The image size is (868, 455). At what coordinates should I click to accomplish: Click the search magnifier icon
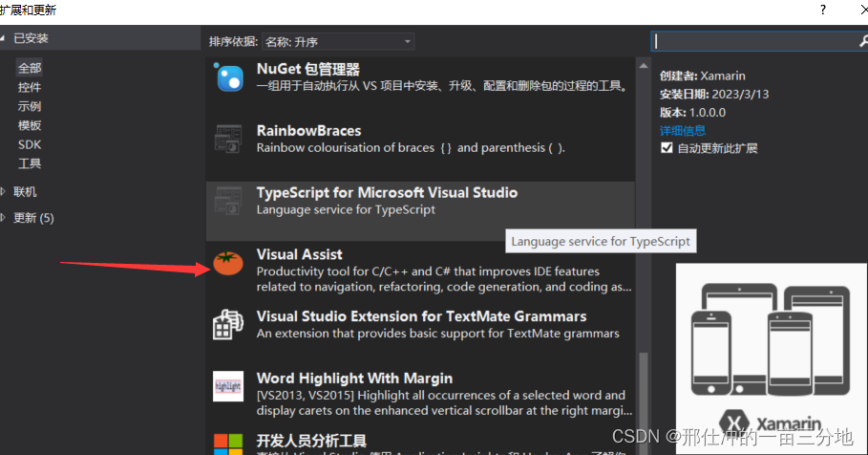pos(863,41)
